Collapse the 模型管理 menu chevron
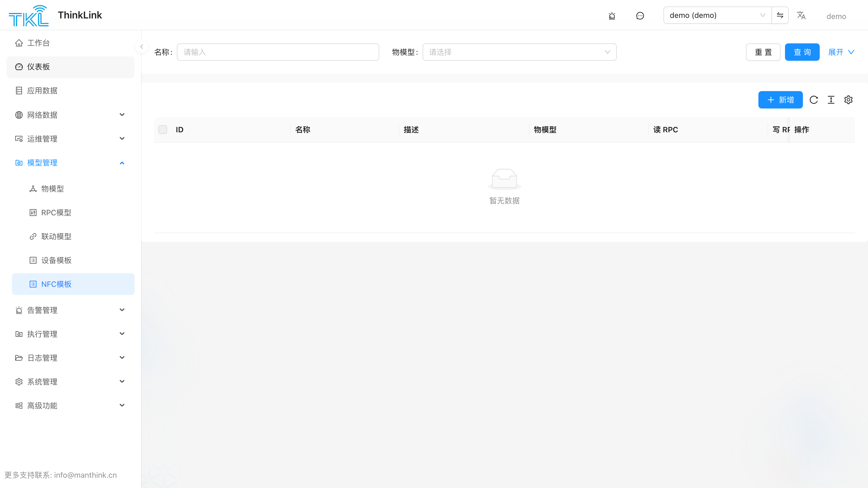 [x=122, y=163]
